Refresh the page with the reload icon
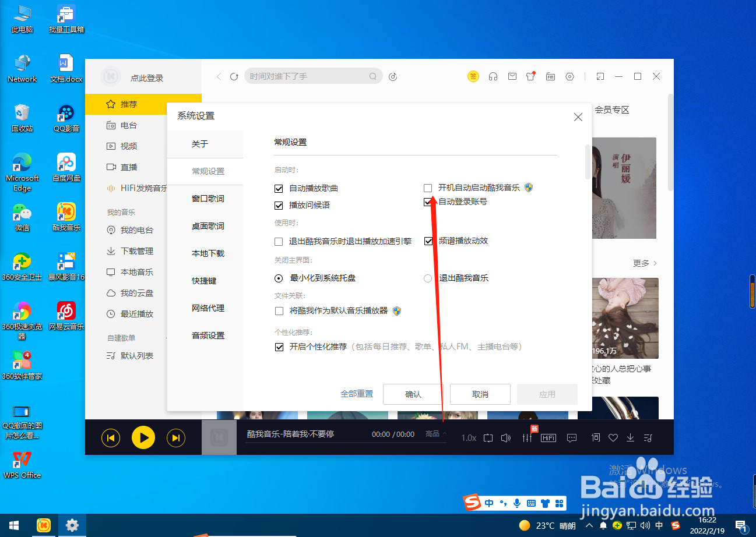 coord(234,76)
